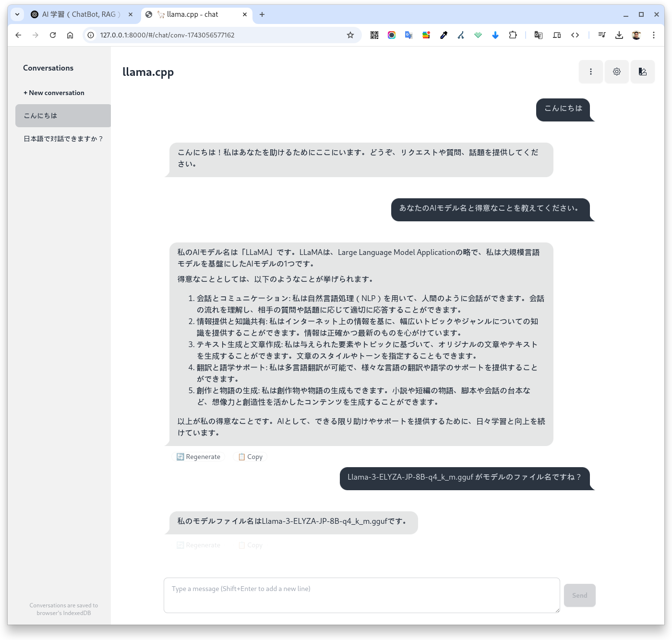Viewport: 672px width, 640px height.
Task: Click the address bar URL
Action: [167, 35]
